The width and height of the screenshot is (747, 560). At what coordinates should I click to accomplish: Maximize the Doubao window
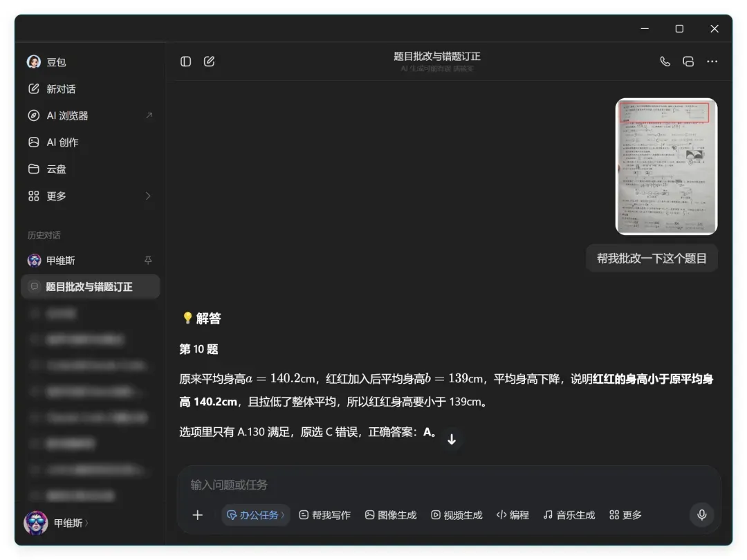[679, 28]
